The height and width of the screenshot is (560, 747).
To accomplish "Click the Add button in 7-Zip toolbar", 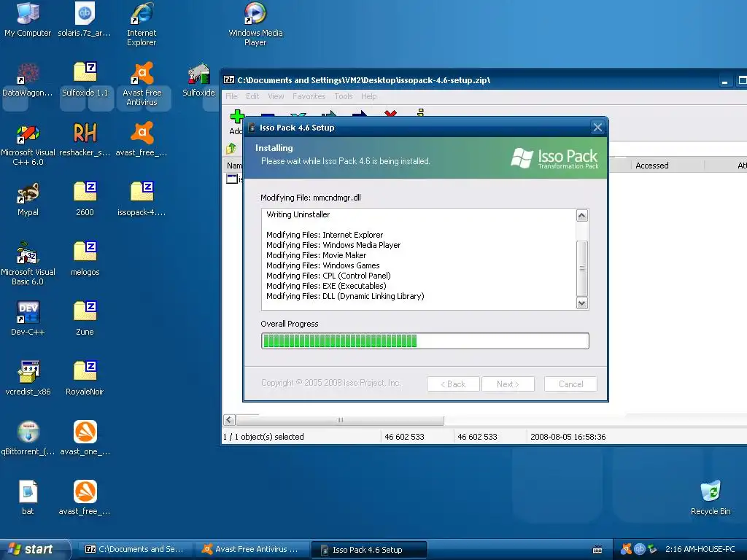I will [236, 122].
